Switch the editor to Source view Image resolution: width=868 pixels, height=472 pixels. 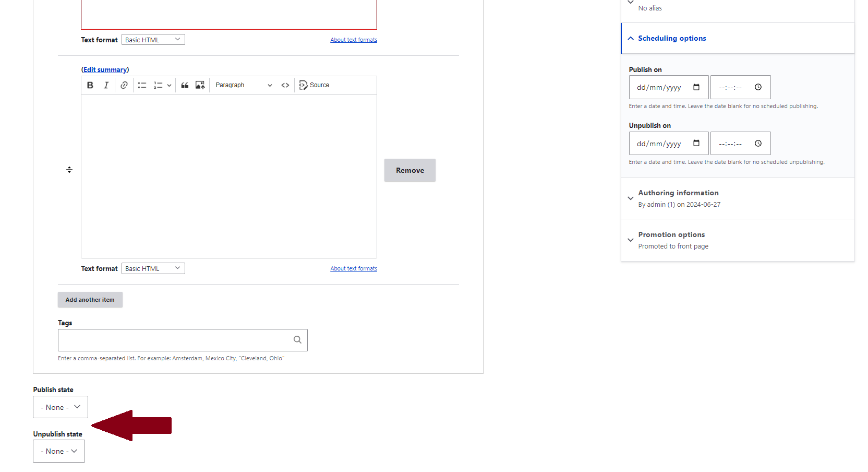315,85
